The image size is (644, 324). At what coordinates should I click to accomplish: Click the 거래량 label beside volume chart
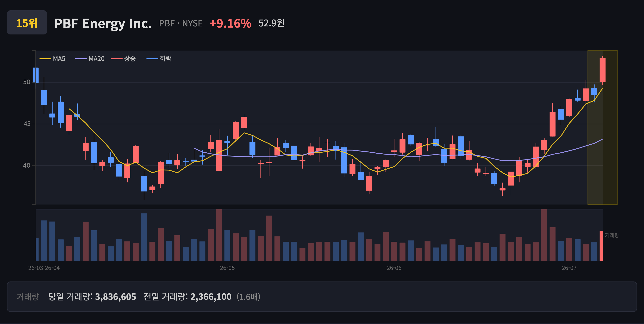(x=612, y=235)
